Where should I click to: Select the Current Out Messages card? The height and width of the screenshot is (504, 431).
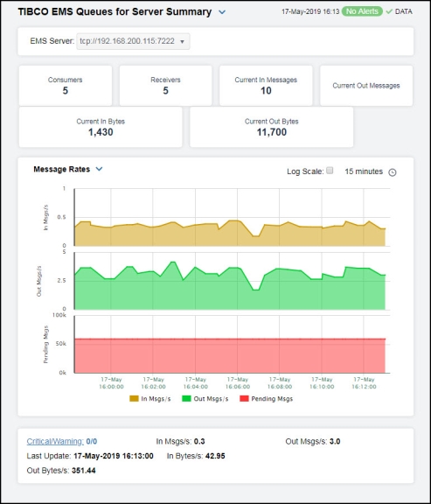click(366, 86)
